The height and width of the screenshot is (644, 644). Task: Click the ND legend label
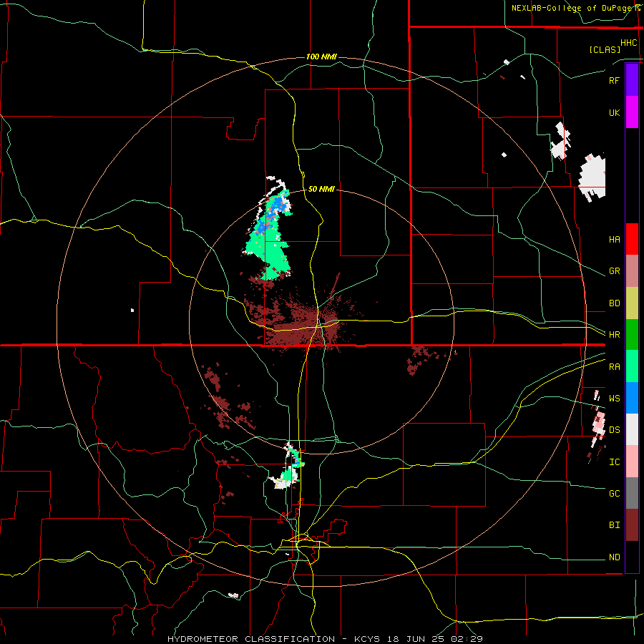[x=615, y=557]
